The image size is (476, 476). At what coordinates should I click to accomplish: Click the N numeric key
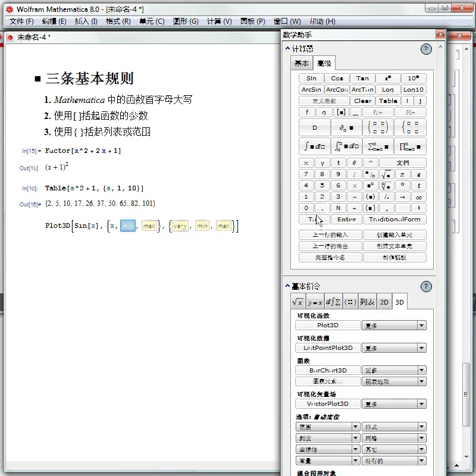(338, 208)
